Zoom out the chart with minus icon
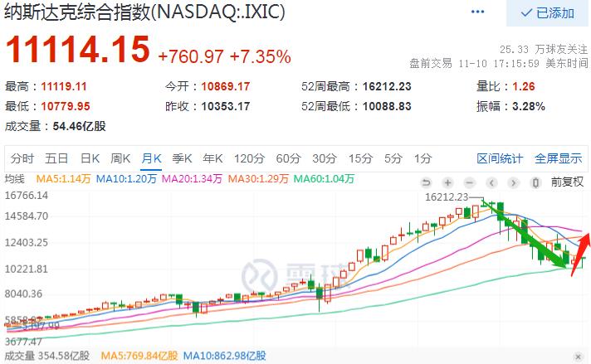This screenshot has width=591, height=364. click(470, 183)
